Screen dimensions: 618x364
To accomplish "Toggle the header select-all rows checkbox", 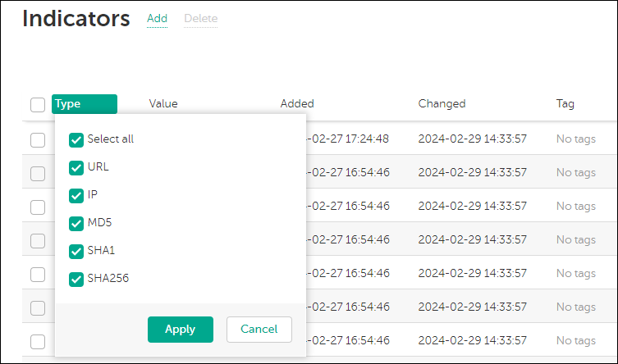I will coord(38,104).
